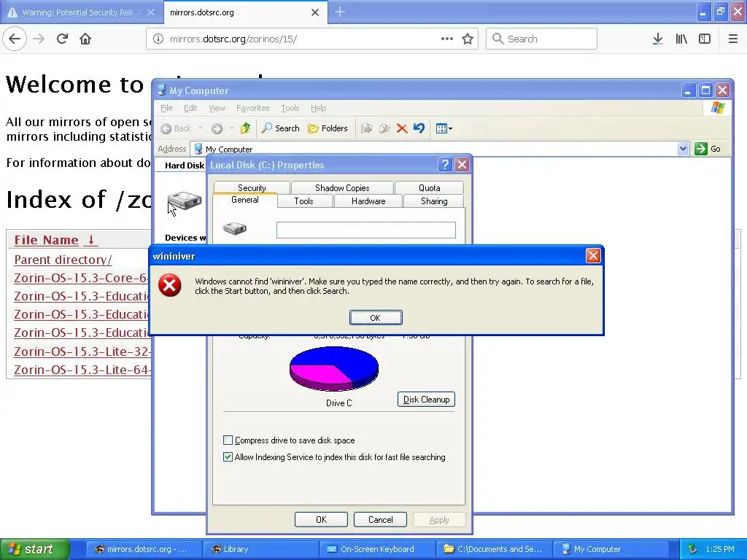Open Edit menu in My Computer
The width and height of the screenshot is (747, 560).
[190, 108]
